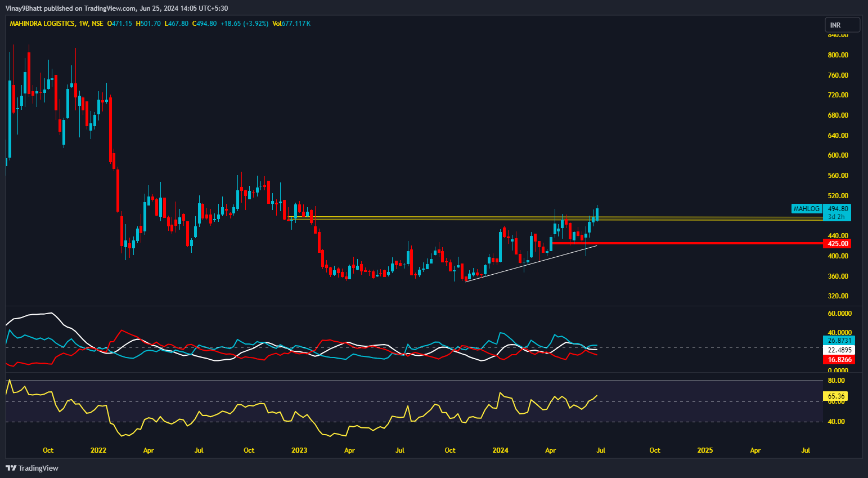Click the 2025 label on time axis
Image resolution: width=868 pixels, height=478 pixels.
[705, 450]
